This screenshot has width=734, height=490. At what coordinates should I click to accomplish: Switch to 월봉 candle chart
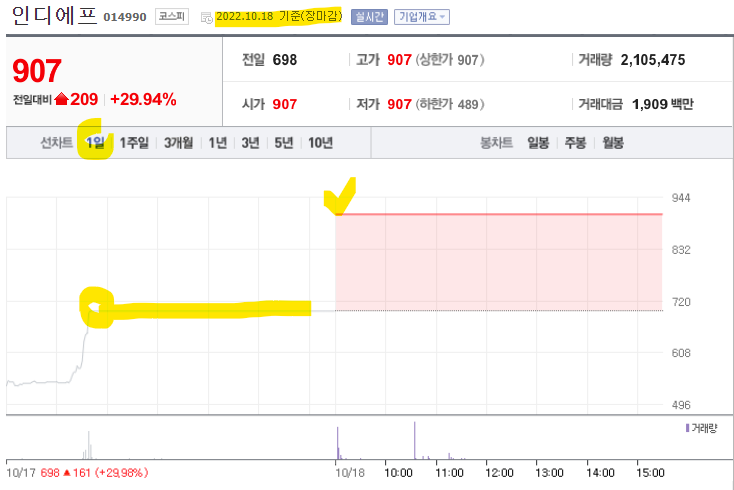click(613, 143)
